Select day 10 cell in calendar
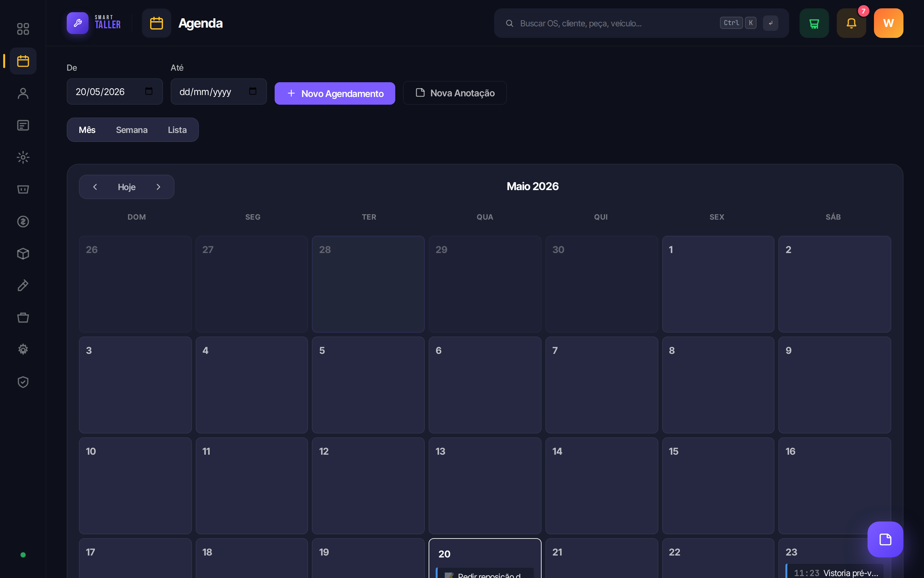This screenshot has height=578, width=924. [x=135, y=486]
